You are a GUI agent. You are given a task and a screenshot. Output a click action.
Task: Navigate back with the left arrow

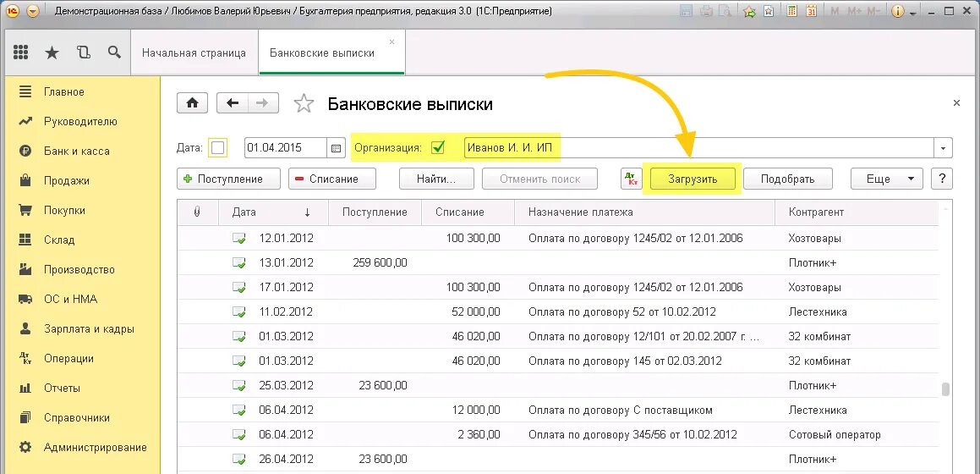233,103
